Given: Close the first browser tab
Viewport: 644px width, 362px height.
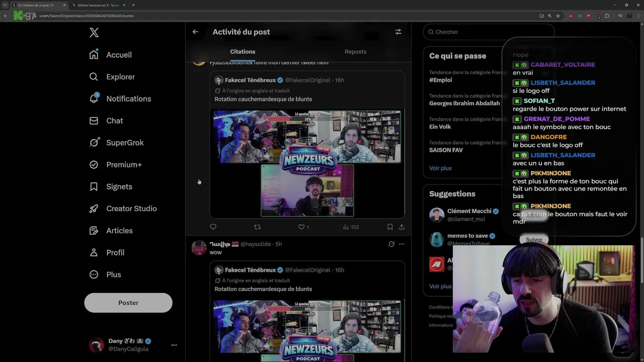Looking at the screenshot, I should click(x=64, y=5).
